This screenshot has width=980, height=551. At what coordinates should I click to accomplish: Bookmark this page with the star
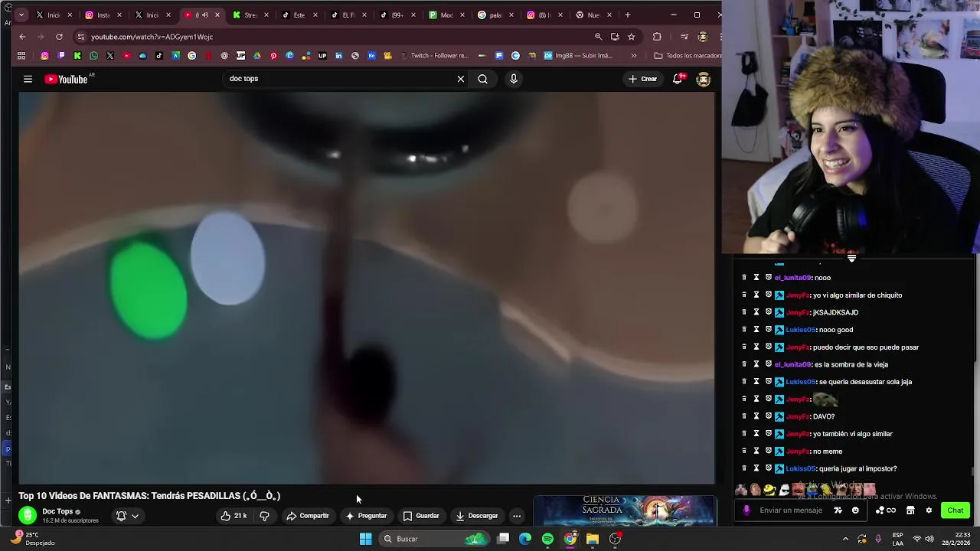pyautogui.click(x=632, y=37)
